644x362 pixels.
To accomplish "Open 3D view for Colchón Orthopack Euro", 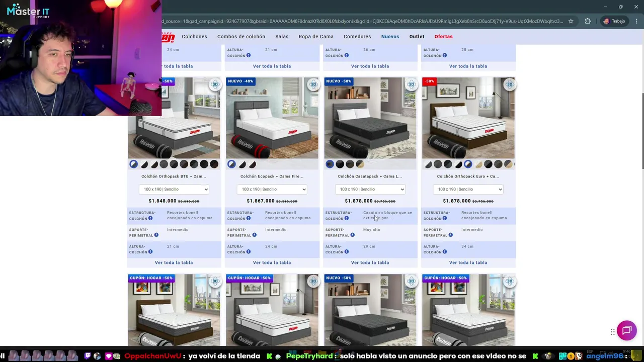I will [x=510, y=84].
